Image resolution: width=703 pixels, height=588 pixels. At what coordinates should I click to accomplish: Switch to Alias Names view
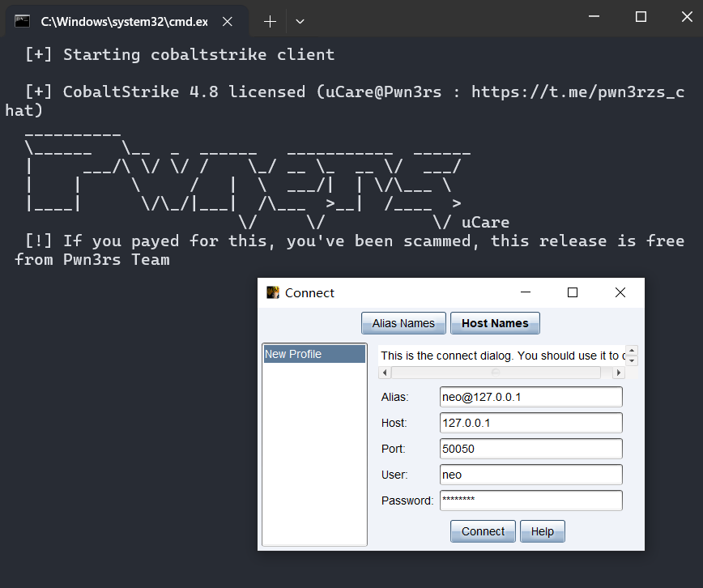coord(403,323)
